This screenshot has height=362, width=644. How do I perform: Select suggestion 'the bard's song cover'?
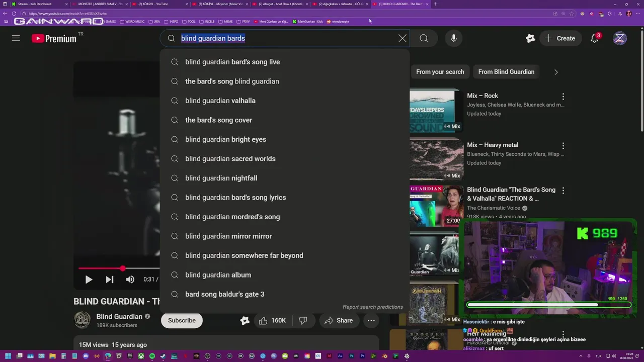coord(285,120)
